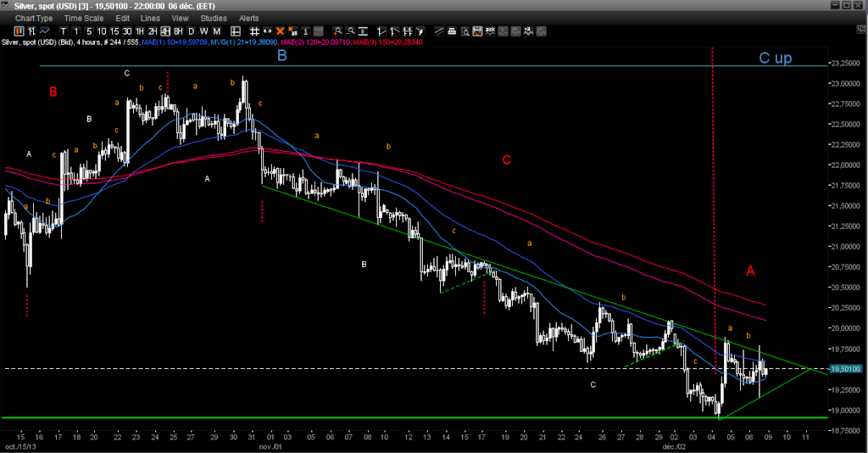Click the 19,50100 current price tag

pos(846,369)
